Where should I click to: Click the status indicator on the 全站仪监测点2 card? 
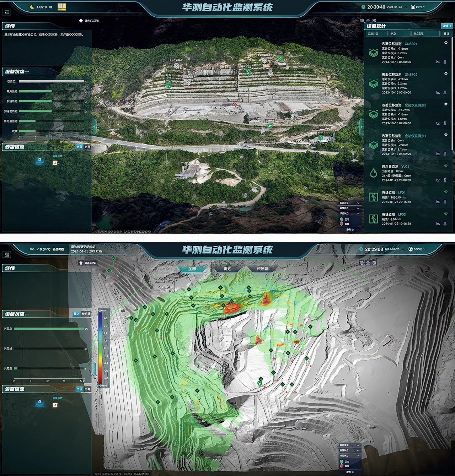446,104
